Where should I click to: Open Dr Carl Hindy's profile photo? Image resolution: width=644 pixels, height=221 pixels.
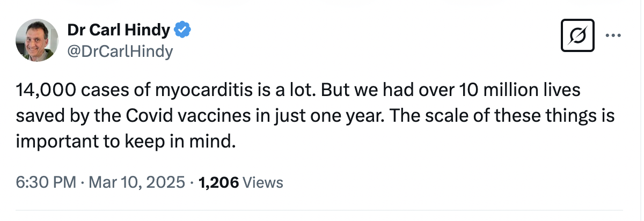point(36,41)
